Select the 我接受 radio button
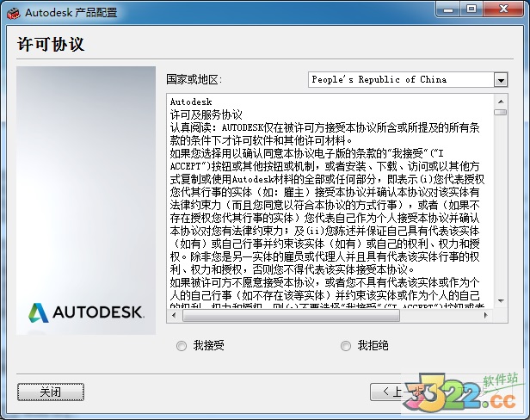 tap(182, 346)
